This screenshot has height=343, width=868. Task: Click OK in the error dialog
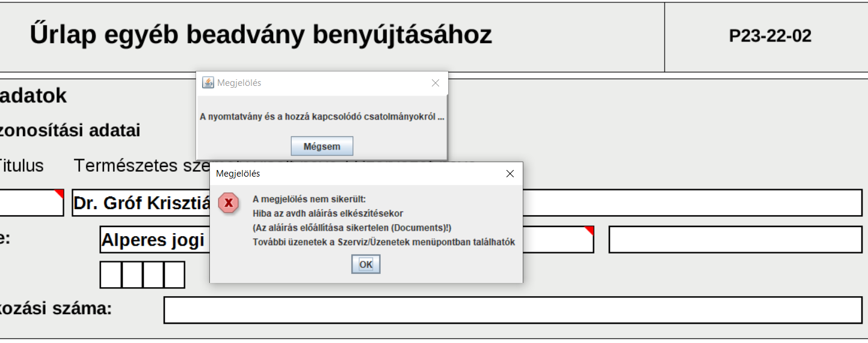(x=366, y=264)
